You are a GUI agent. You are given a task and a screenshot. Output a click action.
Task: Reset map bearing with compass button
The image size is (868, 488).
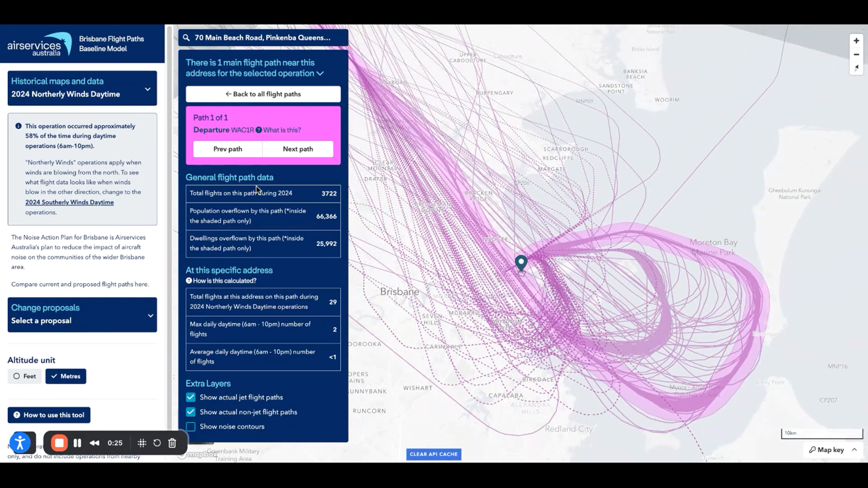point(856,68)
